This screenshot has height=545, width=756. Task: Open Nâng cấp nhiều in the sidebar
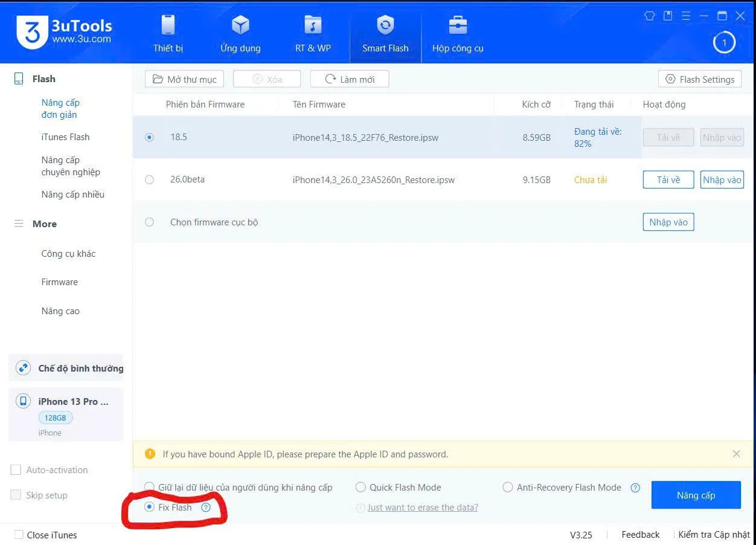[72, 195]
